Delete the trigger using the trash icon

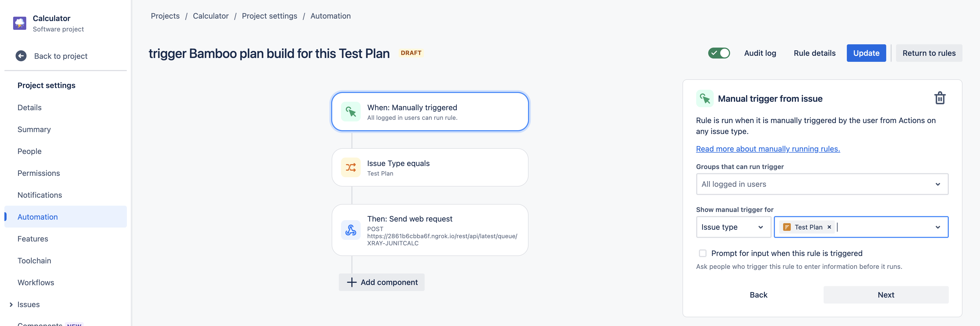[940, 98]
